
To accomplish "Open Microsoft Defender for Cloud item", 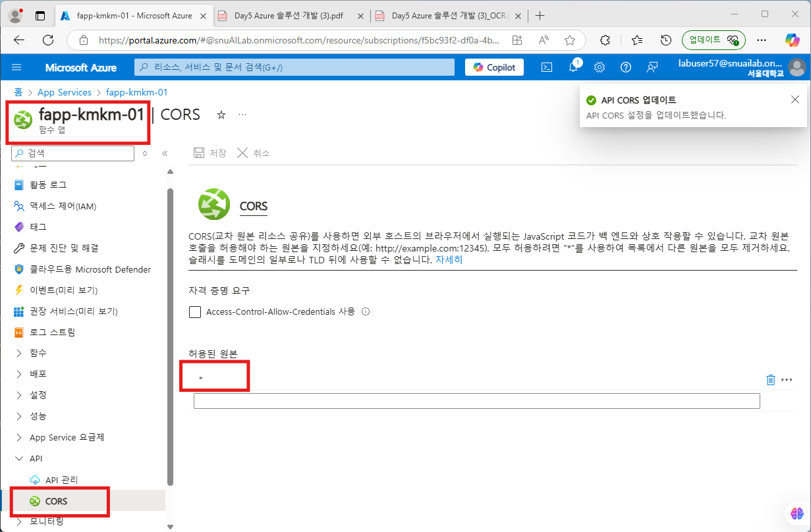I will click(x=82, y=269).
